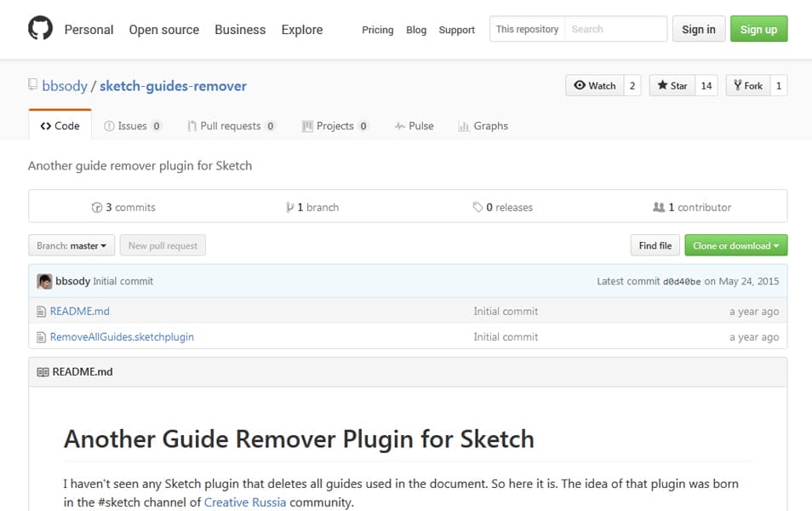Open the Explore menu
Screen dimensions: 812x511
[x=301, y=30]
